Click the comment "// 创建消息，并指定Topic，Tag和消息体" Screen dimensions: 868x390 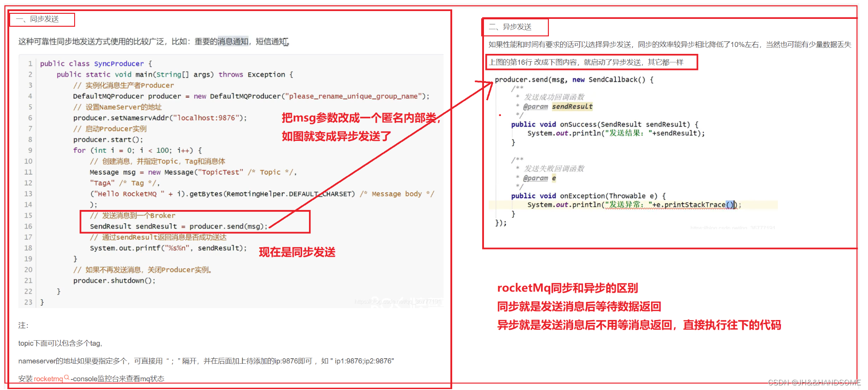click(x=157, y=162)
